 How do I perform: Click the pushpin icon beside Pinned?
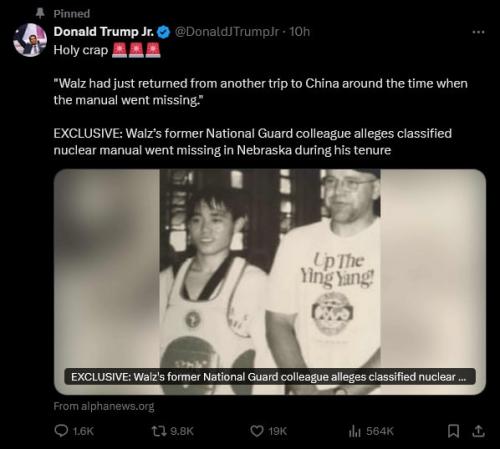click(x=40, y=13)
